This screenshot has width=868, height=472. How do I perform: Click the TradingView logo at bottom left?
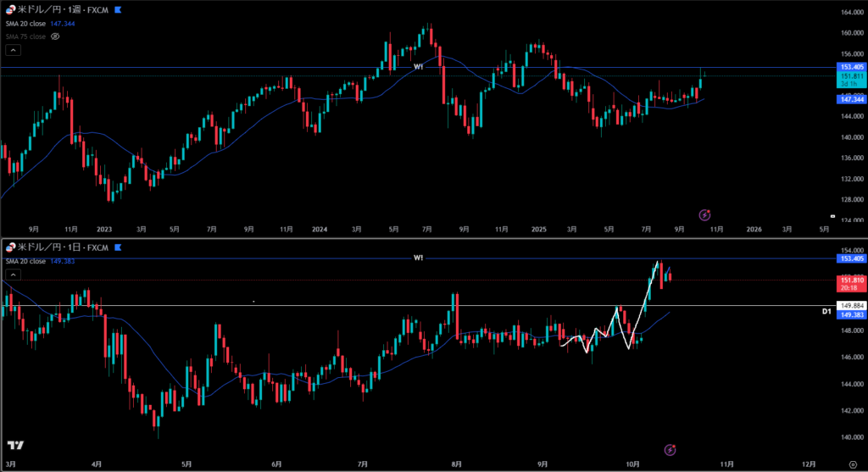14,446
